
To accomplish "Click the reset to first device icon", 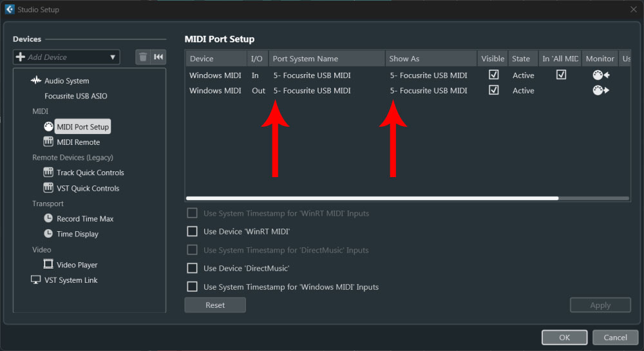I will [158, 57].
